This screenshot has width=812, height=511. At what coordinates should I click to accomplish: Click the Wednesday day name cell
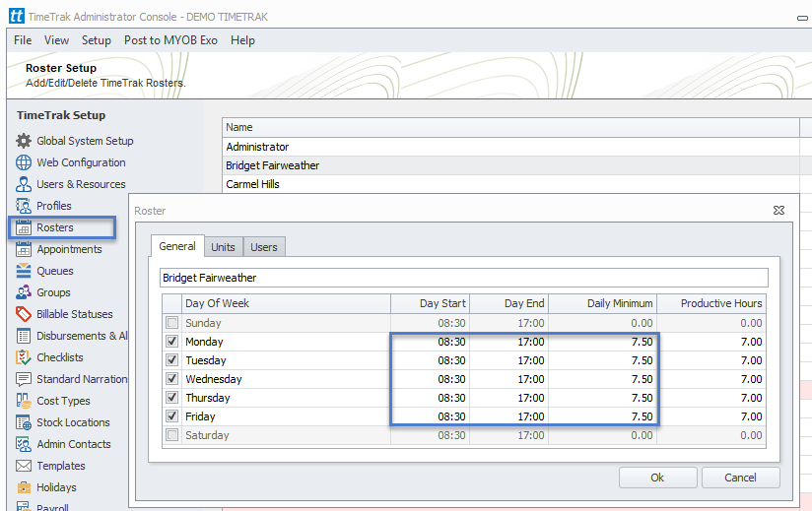point(286,379)
